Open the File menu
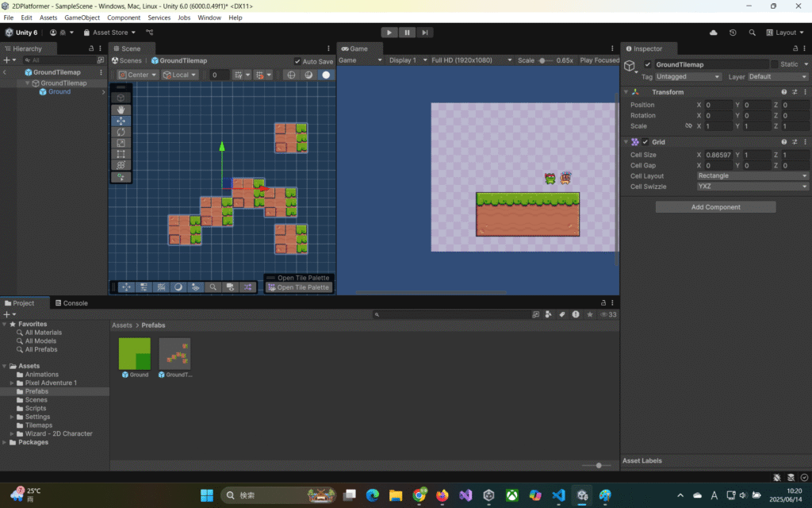Image resolution: width=812 pixels, height=508 pixels. click(8, 17)
